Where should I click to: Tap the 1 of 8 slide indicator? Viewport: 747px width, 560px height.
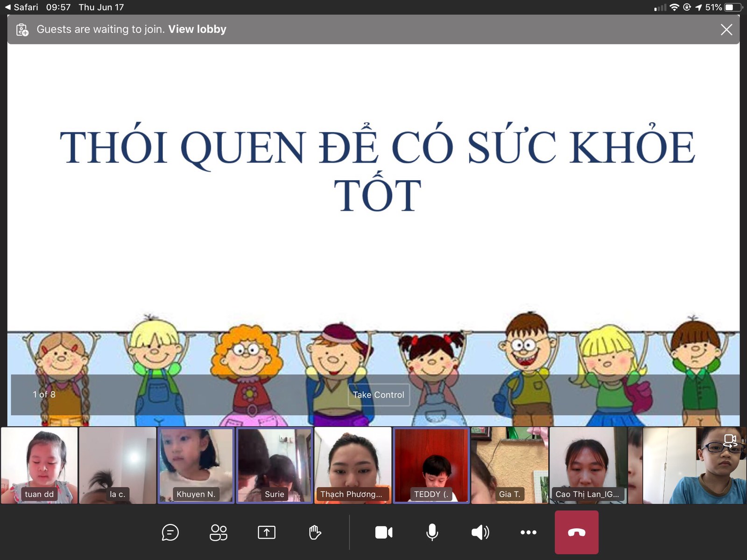44,394
